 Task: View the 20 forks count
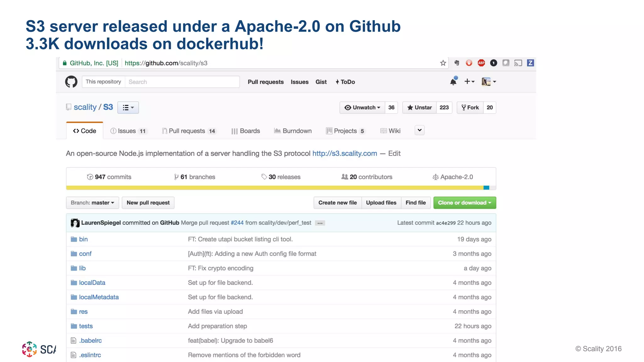[x=490, y=107]
